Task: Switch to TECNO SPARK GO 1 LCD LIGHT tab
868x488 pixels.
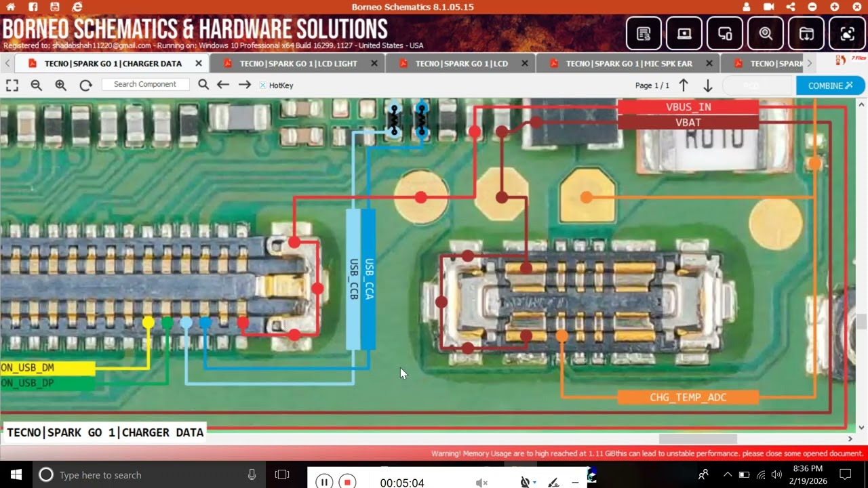Action: 298,64
